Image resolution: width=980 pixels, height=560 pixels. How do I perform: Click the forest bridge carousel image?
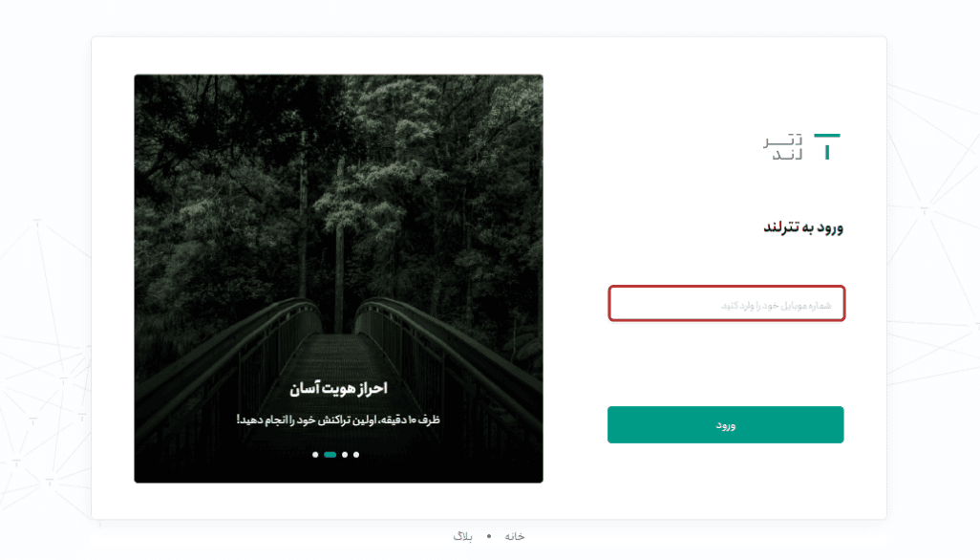(x=339, y=279)
